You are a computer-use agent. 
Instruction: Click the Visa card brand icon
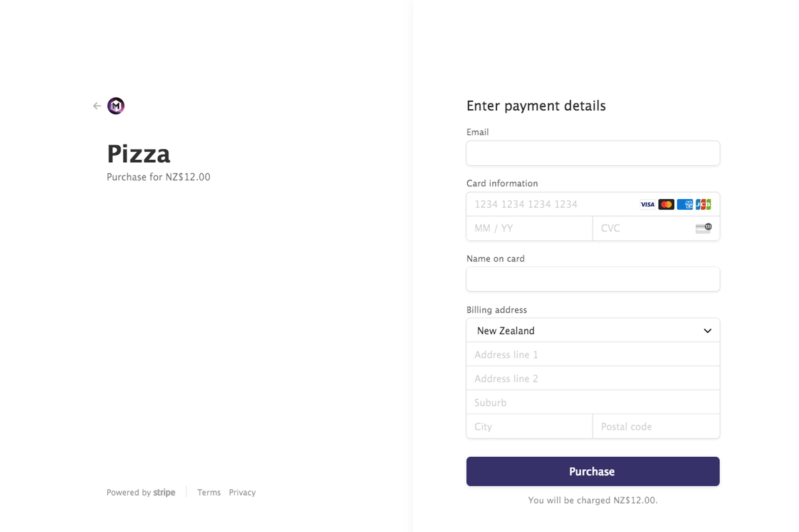pyautogui.click(x=647, y=204)
